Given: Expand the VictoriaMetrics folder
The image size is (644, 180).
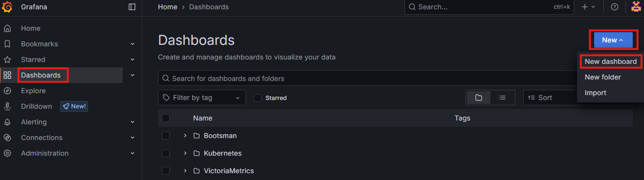Looking at the screenshot, I should click(x=185, y=171).
